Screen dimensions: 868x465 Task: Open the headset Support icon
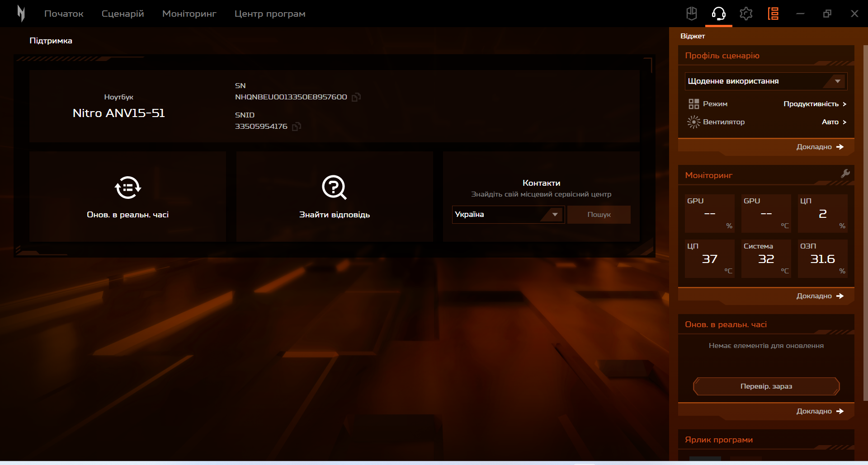tap(719, 14)
